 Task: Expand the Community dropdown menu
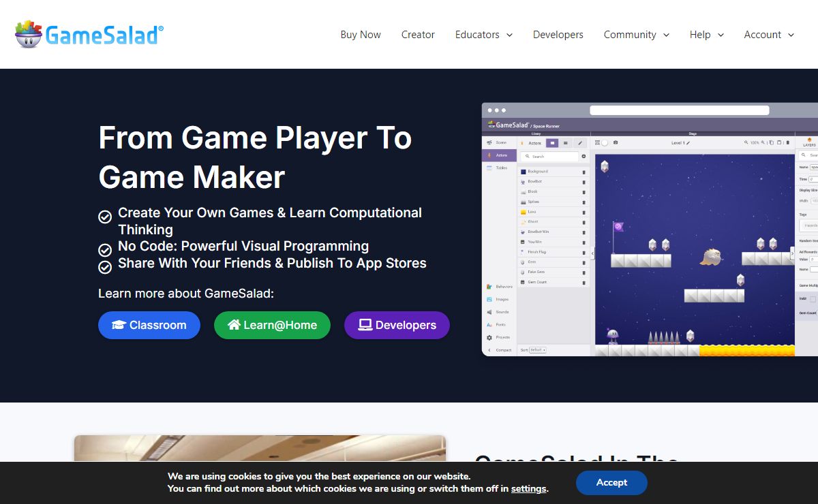click(637, 35)
